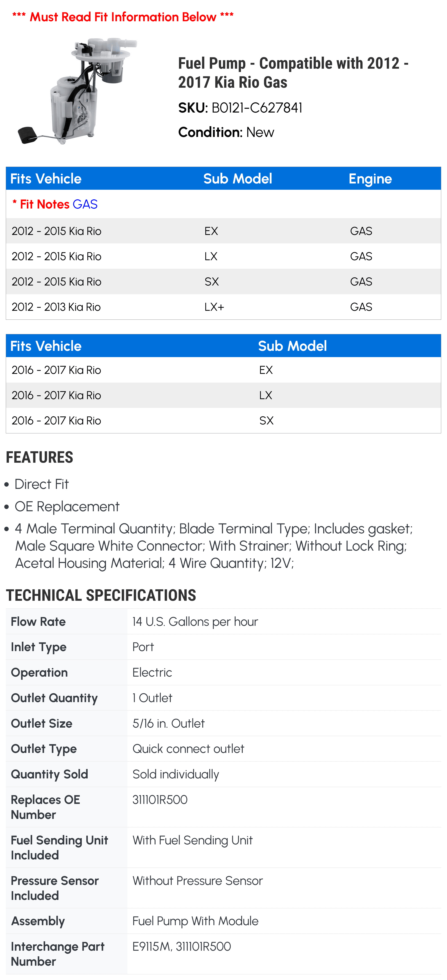
Task: Select the 2012 - 2013 Kia Rio LX+ row
Action: [x=223, y=307]
